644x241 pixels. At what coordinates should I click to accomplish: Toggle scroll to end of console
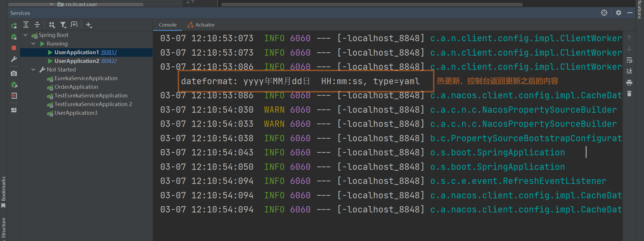[x=629, y=71]
